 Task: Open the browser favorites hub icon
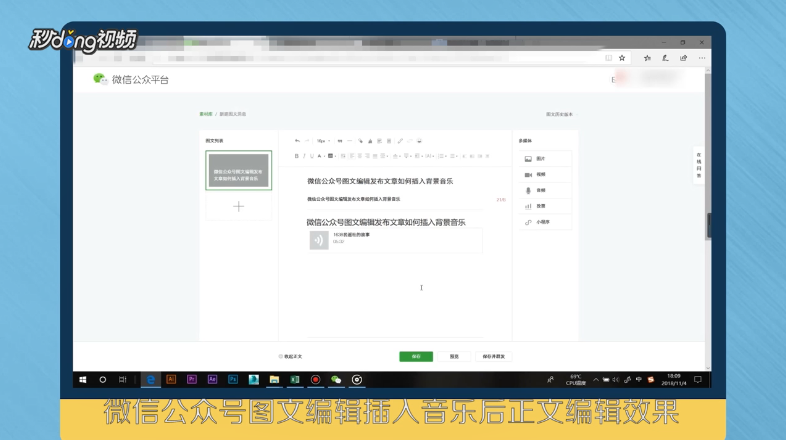coord(647,58)
